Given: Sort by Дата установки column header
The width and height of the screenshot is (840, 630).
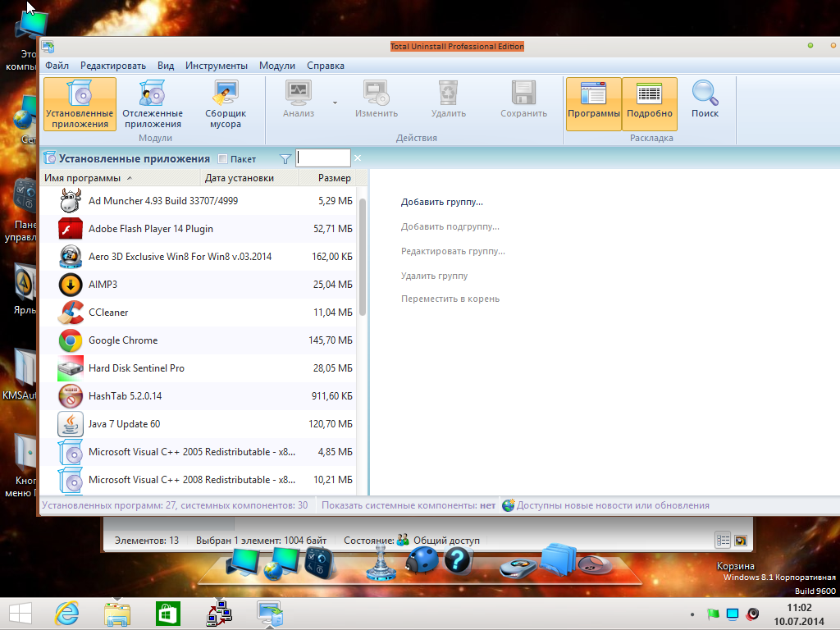Looking at the screenshot, I should pos(249,178).
